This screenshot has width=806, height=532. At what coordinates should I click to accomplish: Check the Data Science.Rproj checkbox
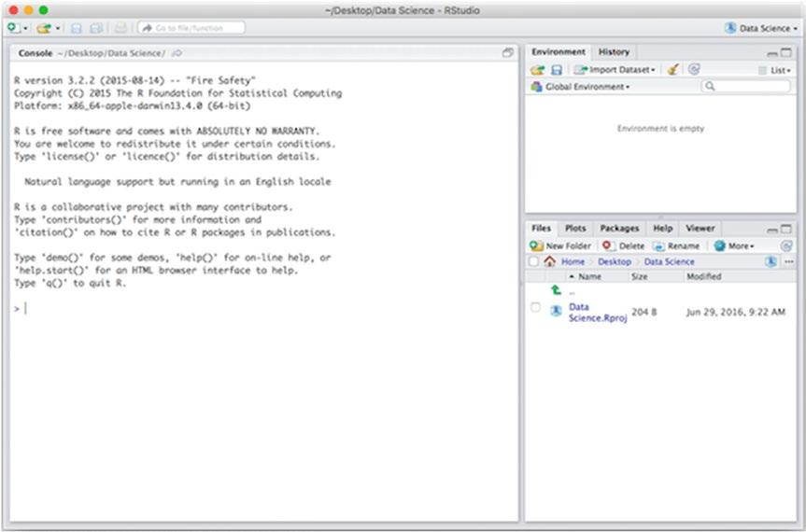(x=535, y=307)
